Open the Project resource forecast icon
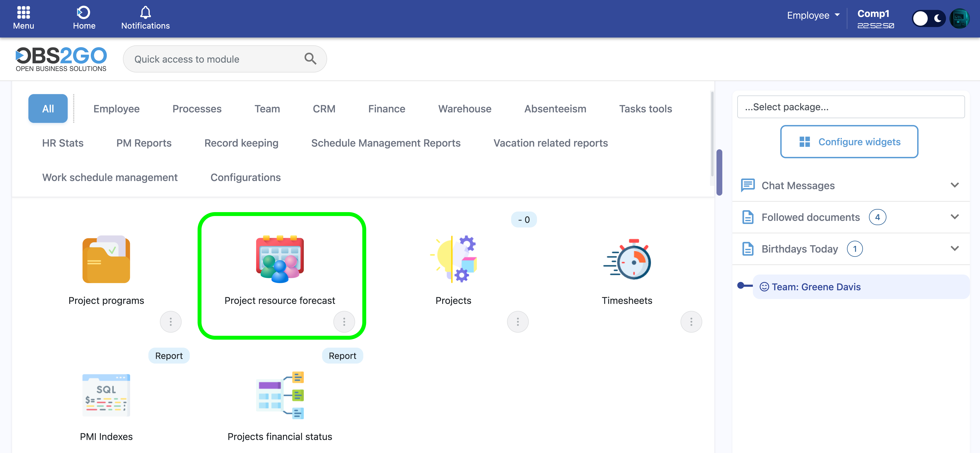Image resolution: width=980 pixels, height=453 pixels. tap(280, 259)
